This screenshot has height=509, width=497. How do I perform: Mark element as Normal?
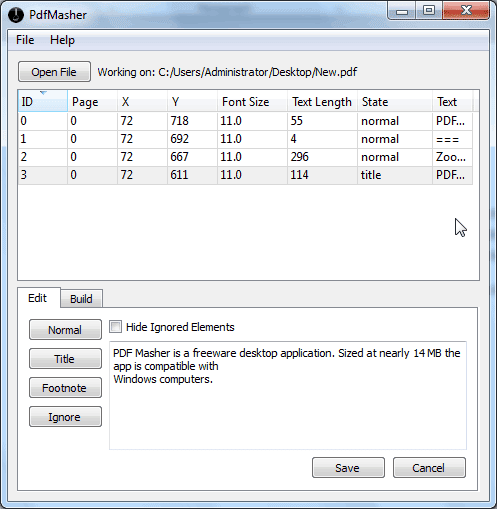[65, 330]
